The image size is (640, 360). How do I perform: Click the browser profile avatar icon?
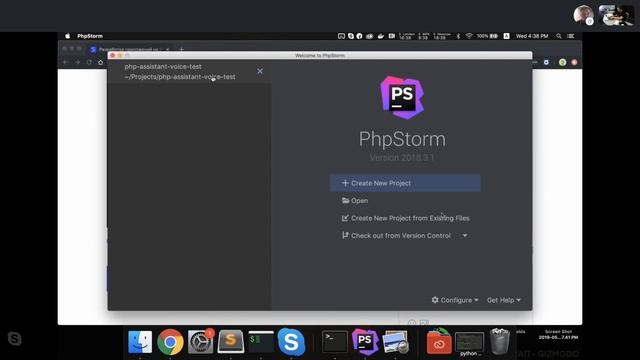(574, 62)
